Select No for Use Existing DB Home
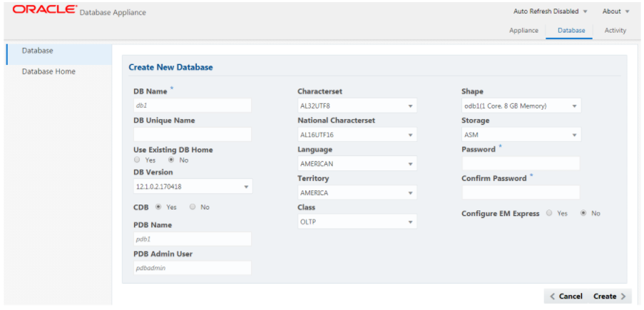644x310 pixels. coord(172,160)
